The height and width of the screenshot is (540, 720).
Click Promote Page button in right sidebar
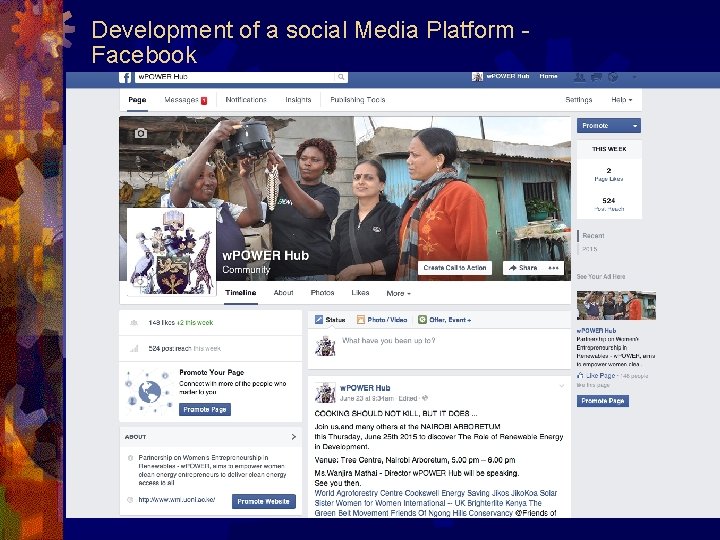pyautogui.click(x=603, y=401)
